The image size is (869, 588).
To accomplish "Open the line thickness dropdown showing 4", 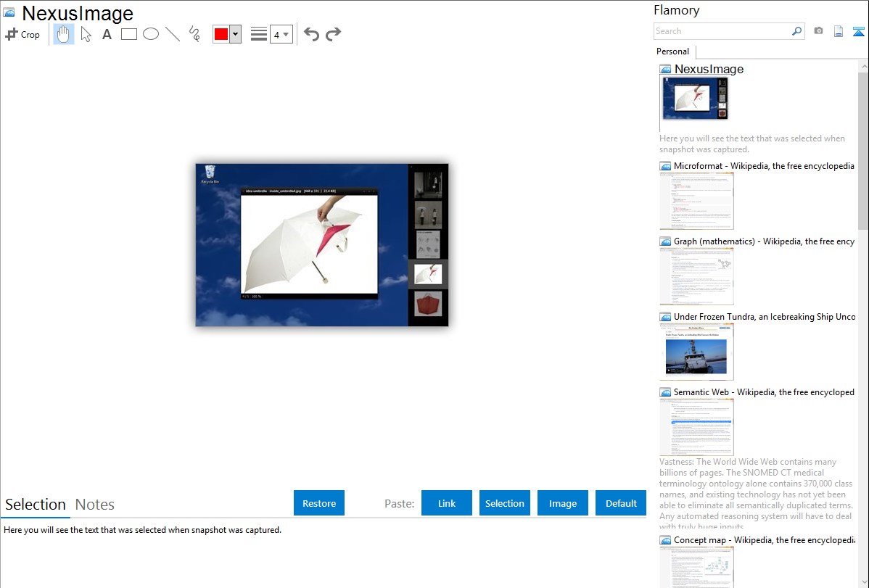I will 281,34.
